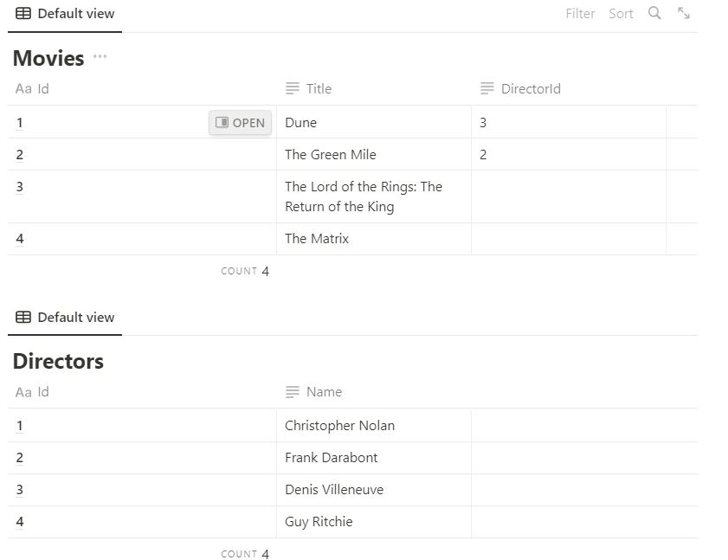The image size is (728, 560).
Task: Open the Title column header menu
Action: click(x=319, y=89)
